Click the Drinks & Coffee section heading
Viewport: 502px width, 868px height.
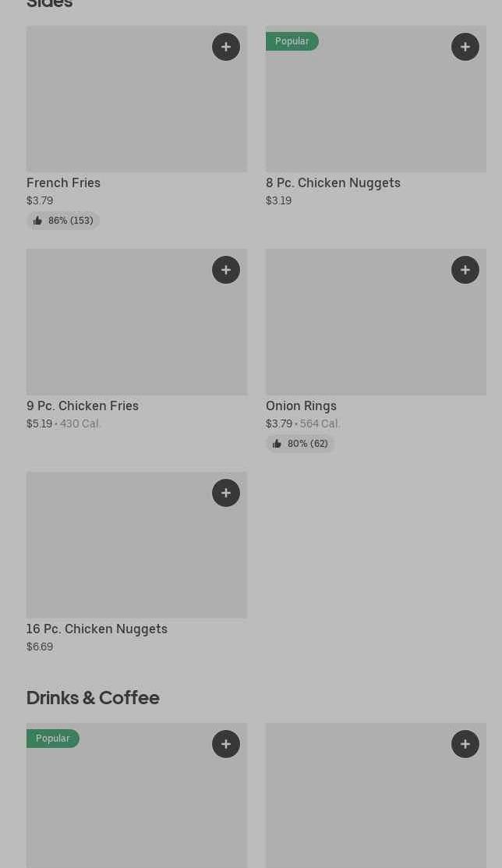(x=93, y=697)
